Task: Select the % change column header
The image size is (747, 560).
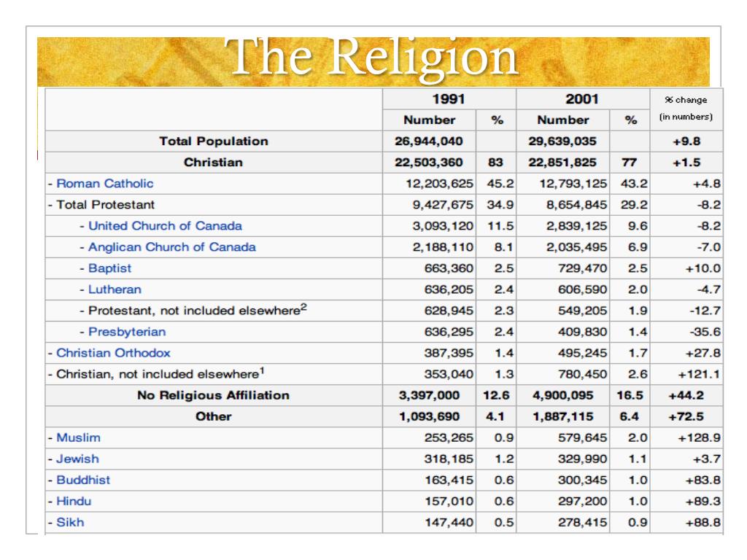Action: point(686,109)
